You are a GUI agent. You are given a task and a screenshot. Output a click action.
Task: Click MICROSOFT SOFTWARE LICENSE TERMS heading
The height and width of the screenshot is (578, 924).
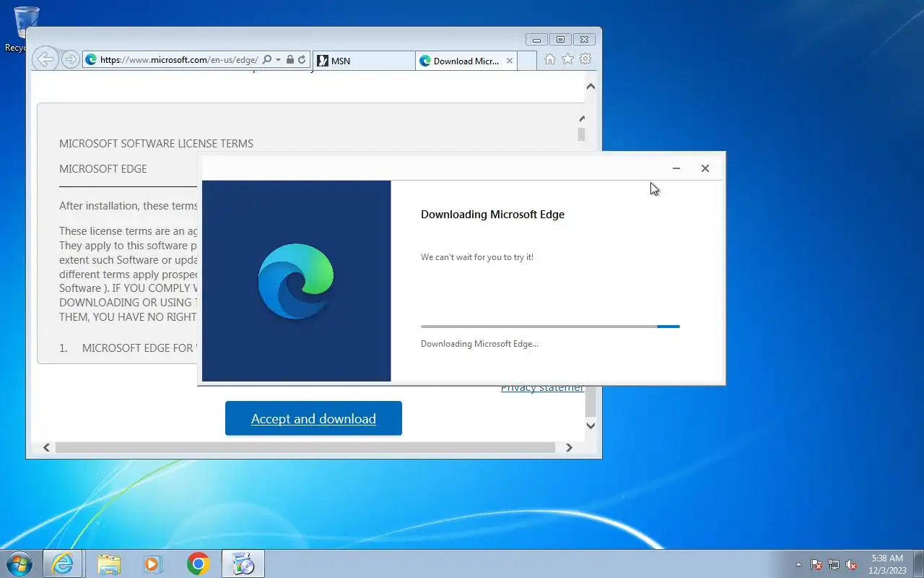click(156, 144)
